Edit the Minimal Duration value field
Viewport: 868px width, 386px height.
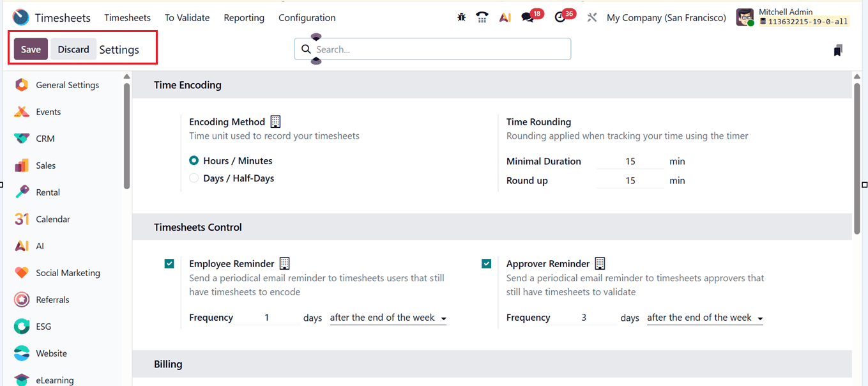[630, 162]
